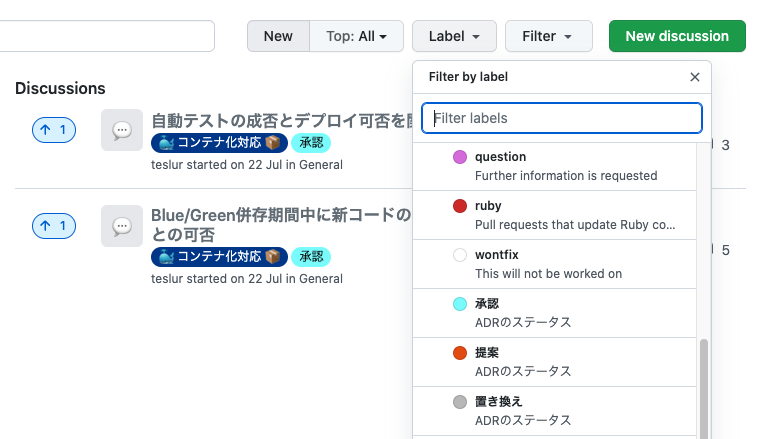Click the gray 置き換え label swatch
The width and height of the screenshot is (767, 439).
coord(460,401)
